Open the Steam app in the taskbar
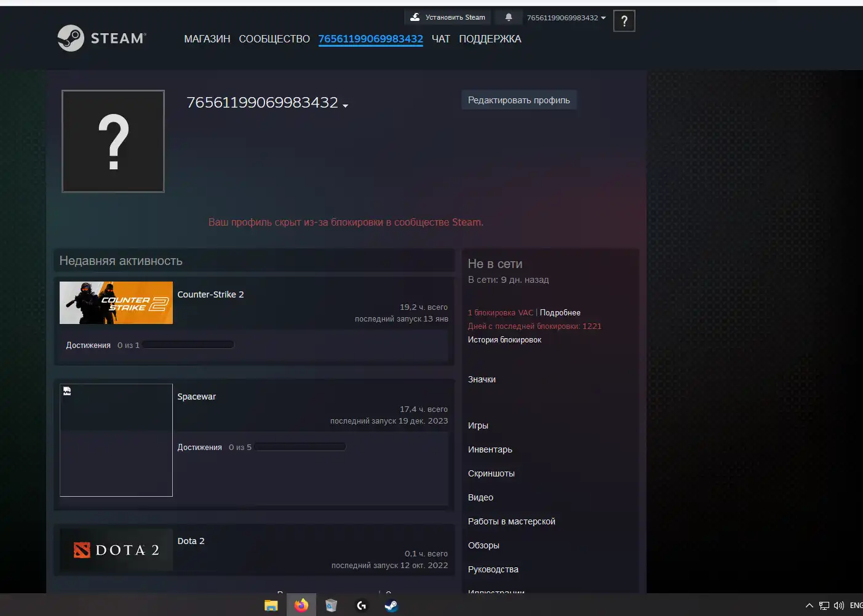This screenshot has height=616, width=863. click(391, 606)
